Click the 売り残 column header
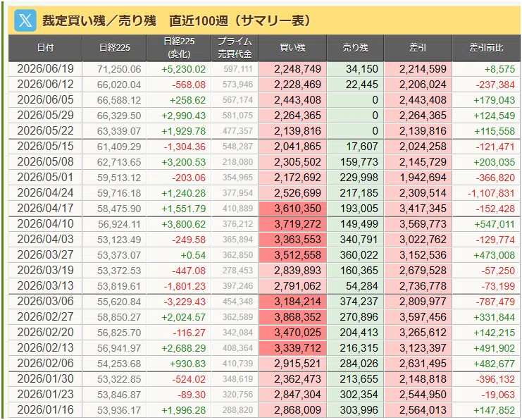The height and width of the screenshot is (420, 522). 355,48
